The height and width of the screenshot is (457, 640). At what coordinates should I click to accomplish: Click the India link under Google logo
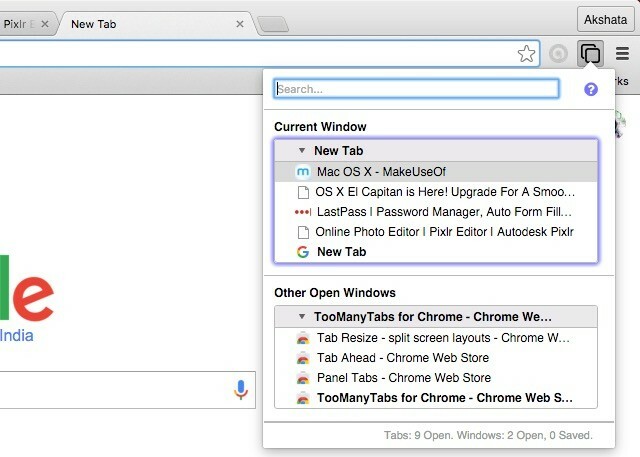click(x=16, y=336)
